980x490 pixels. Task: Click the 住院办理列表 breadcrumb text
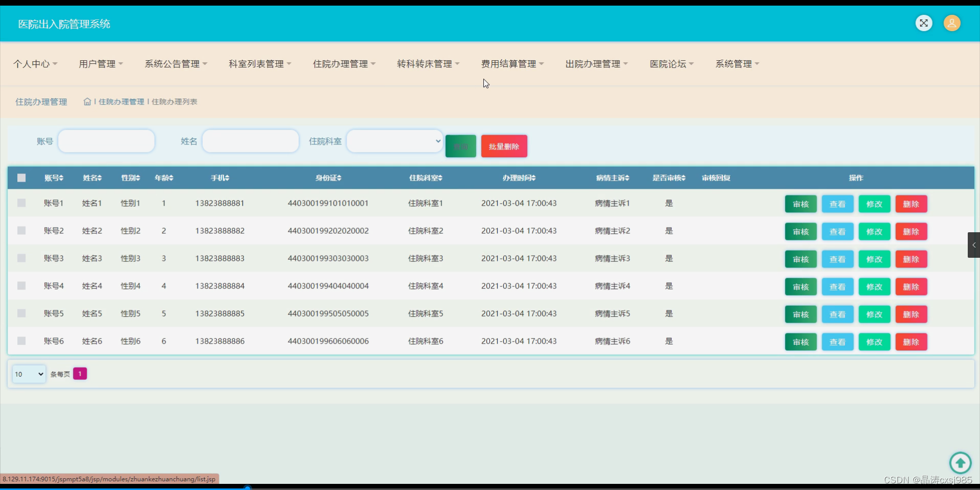[175, 102]
